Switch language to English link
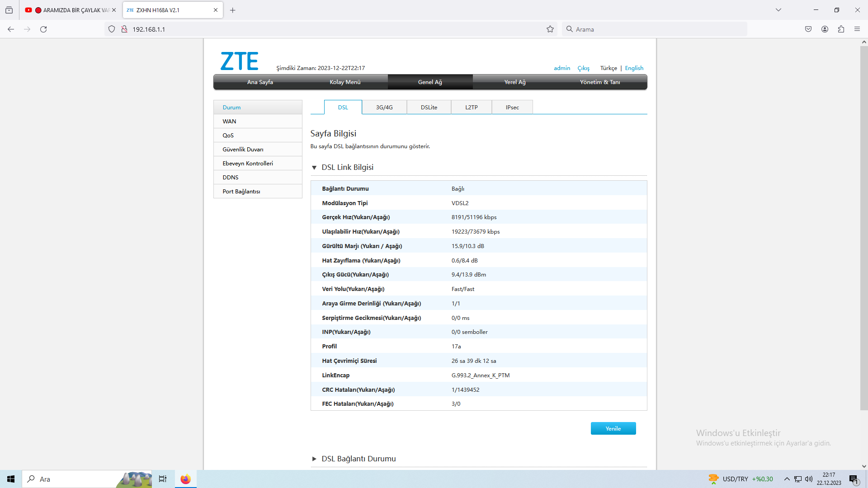The image size is (868, 488). point(634,68)
